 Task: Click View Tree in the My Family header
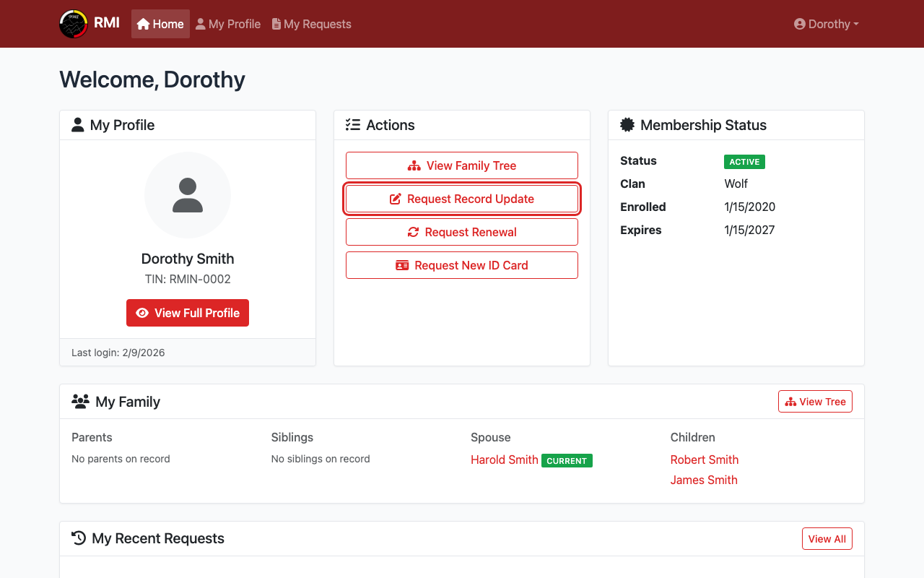[815, 401]
